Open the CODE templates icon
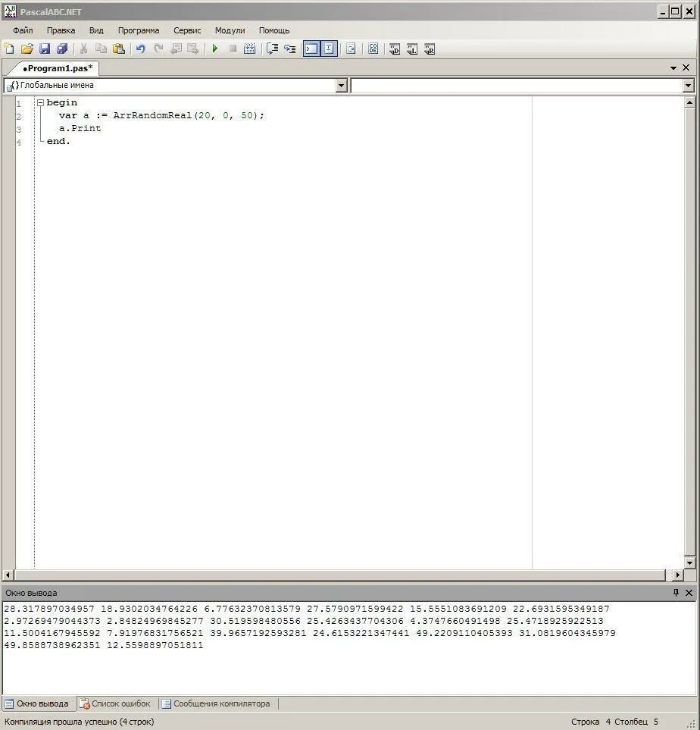This screenshot has height=730, width=700. 373,49
